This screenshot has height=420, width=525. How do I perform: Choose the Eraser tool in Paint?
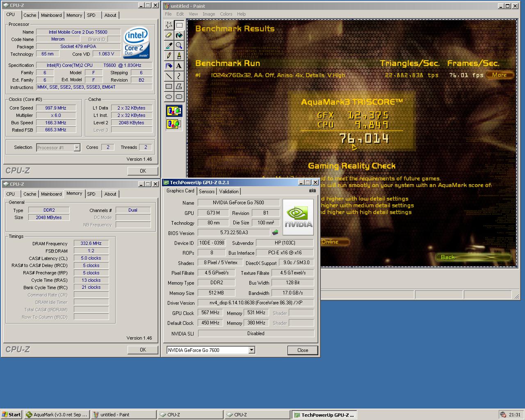(169, 35)
